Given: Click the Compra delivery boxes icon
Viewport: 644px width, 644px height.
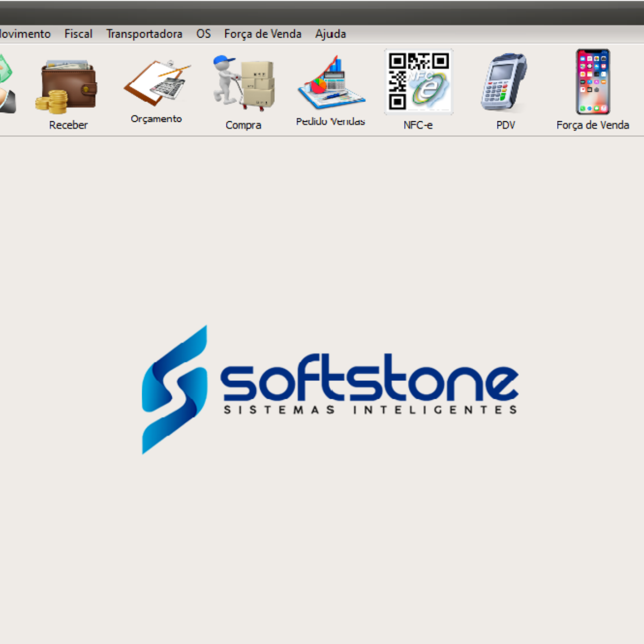Looking at the screenshot, I should [244, 83].
